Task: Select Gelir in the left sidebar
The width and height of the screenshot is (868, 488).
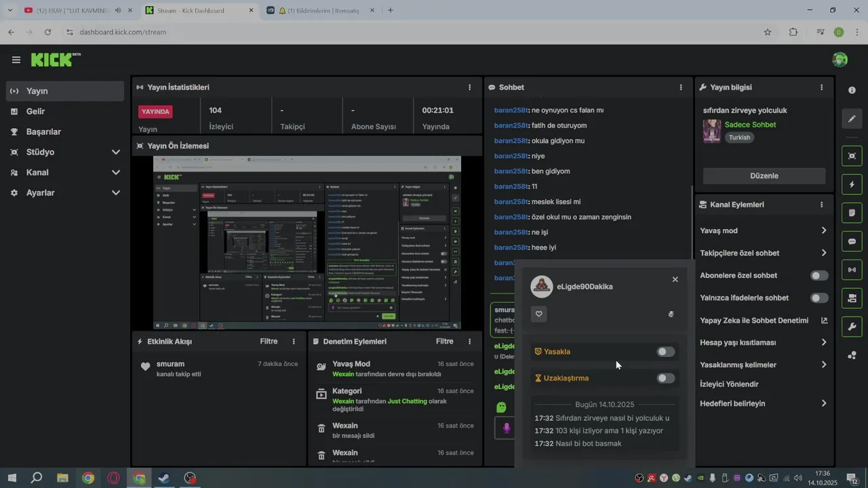Action: click(65, 111)
